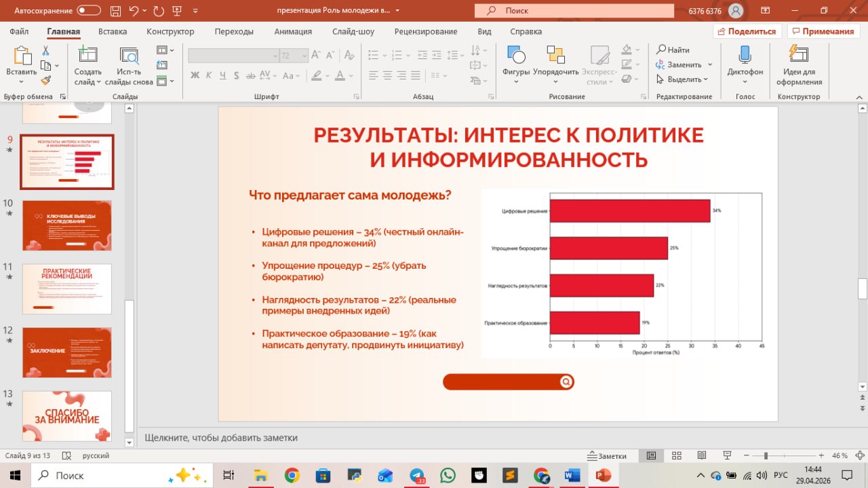Open the font size 72 dropdown

pos(304,56)
